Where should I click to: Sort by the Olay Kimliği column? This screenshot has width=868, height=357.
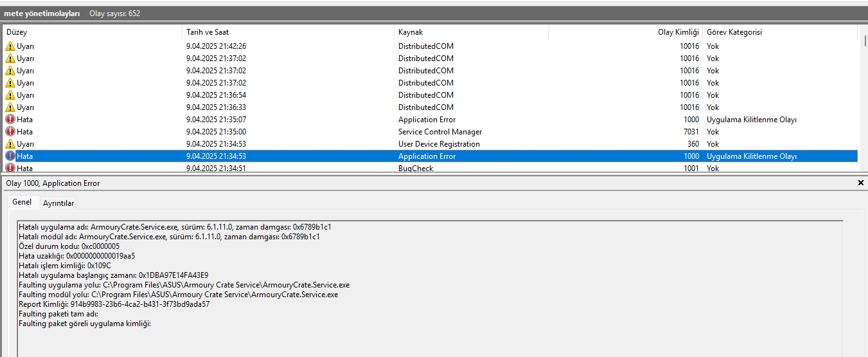625,32
